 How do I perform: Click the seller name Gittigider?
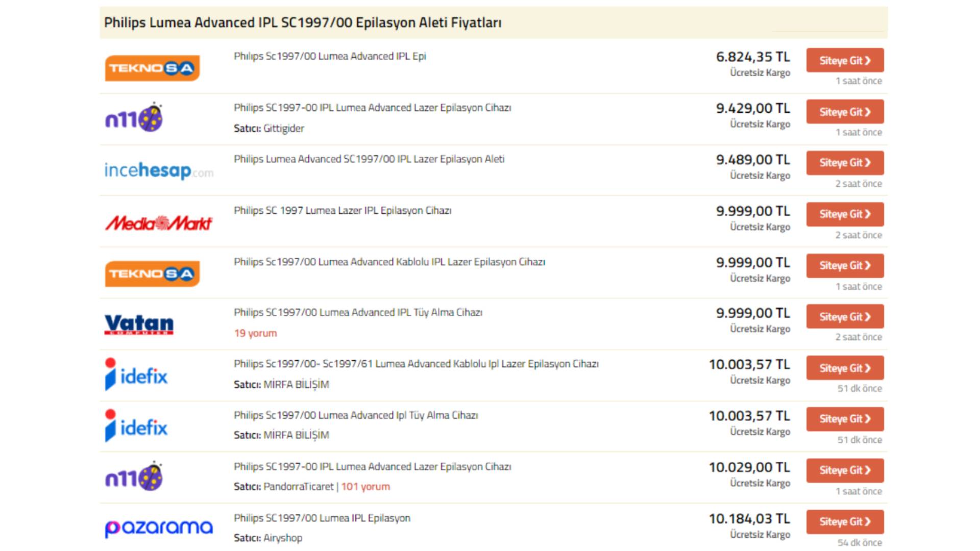click(x=284, y=129)
